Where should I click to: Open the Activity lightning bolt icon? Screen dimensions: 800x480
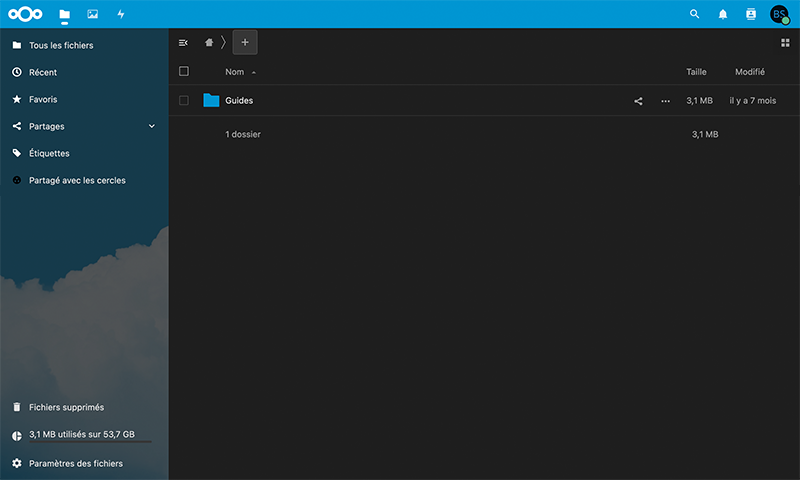pos(121,14)
